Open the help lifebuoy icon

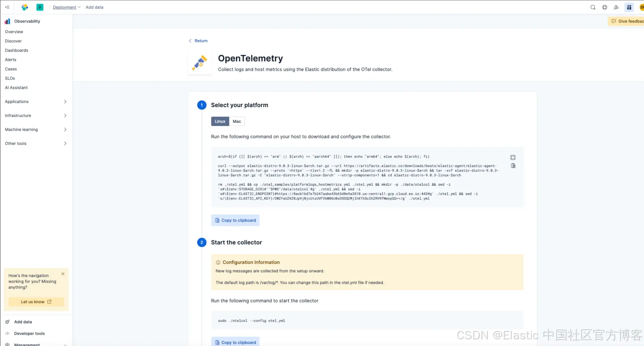tap(604, 7)
